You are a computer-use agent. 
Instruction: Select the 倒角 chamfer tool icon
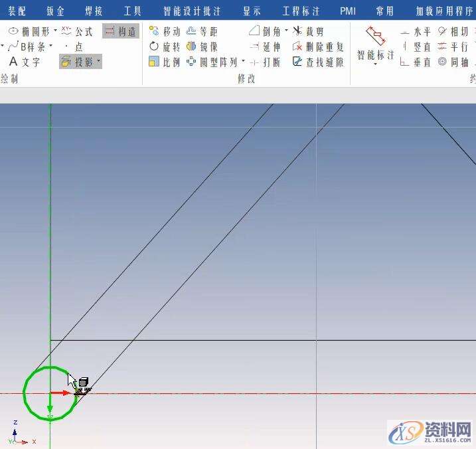(254, 31)
